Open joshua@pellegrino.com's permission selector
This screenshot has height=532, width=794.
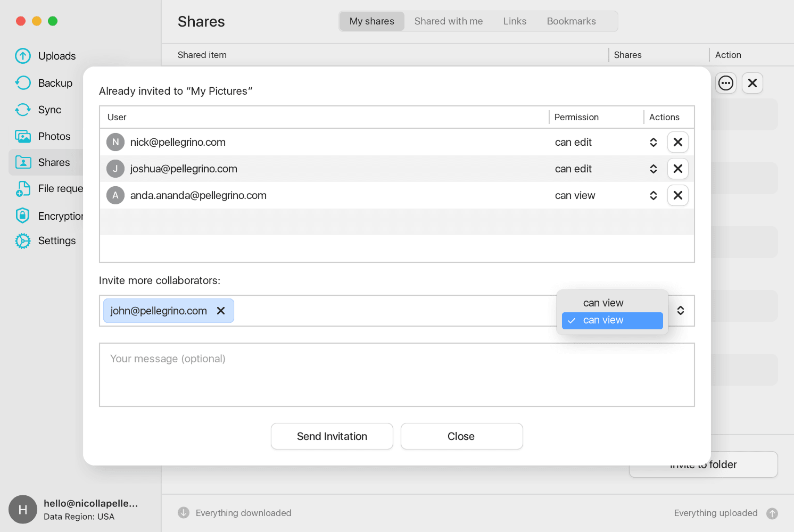[x=653, y=169]
